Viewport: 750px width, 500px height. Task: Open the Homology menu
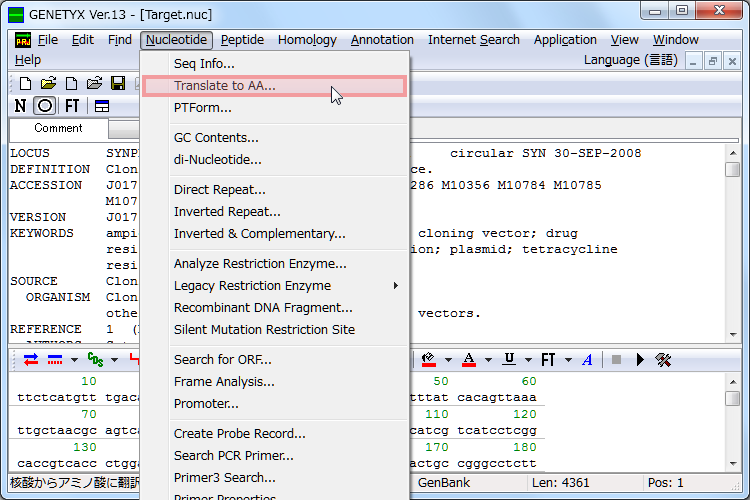pos(307,40)
